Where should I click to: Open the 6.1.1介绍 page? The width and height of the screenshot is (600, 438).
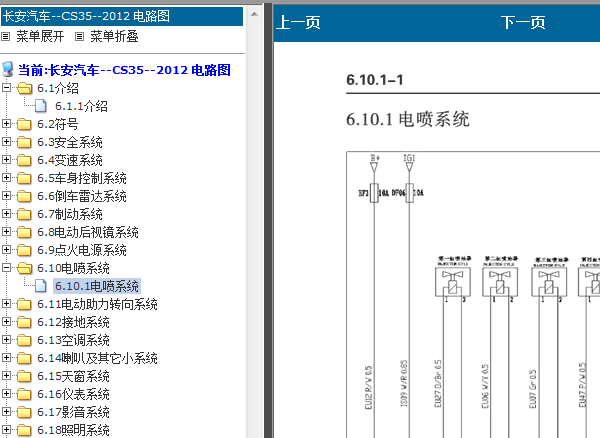81,106
